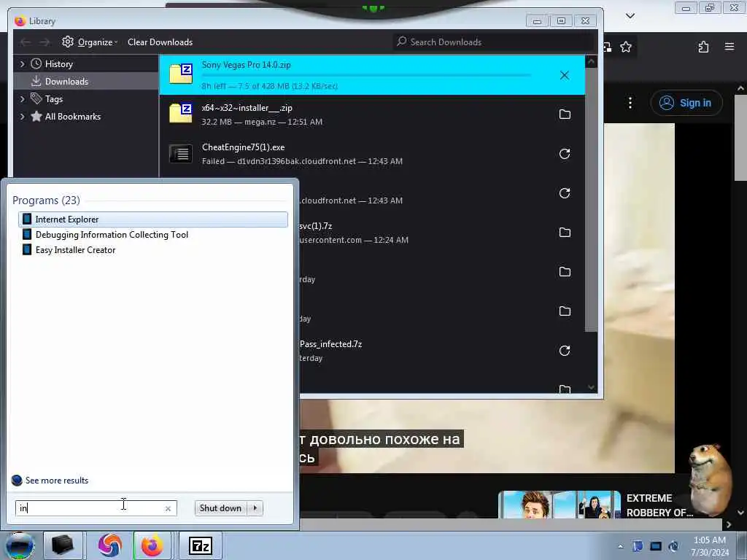Open the EXTREME ROBBERY video thumbnail
Screen dimensions: 747x560
[560, 505]
